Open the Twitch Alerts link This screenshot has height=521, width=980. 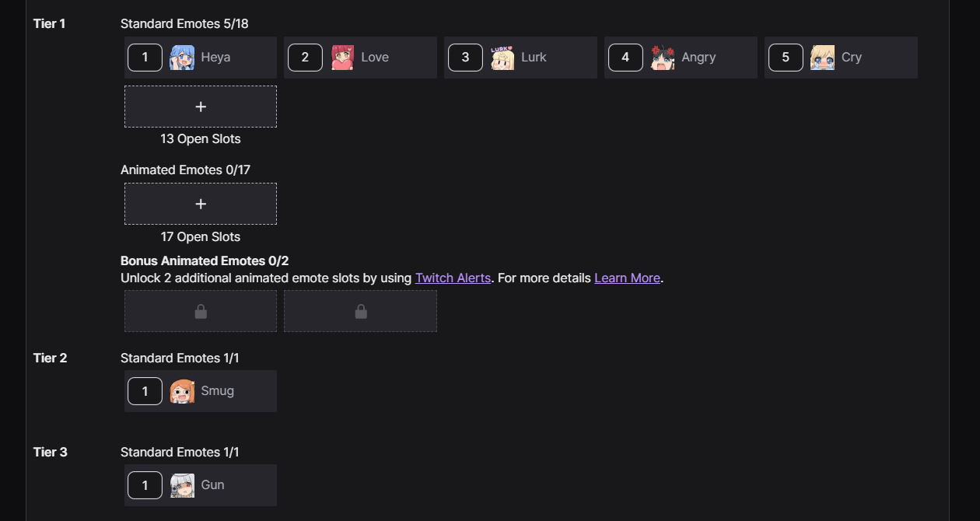point(453,278)
